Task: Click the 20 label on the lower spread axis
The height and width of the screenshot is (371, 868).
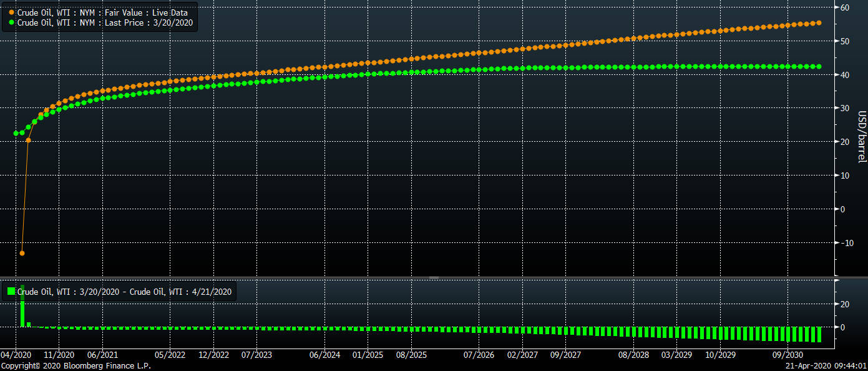Action: coord(844,304)
